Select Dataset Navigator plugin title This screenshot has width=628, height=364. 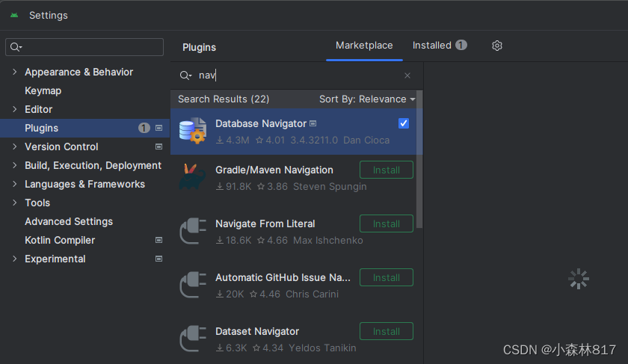click(x=257, y=331)
